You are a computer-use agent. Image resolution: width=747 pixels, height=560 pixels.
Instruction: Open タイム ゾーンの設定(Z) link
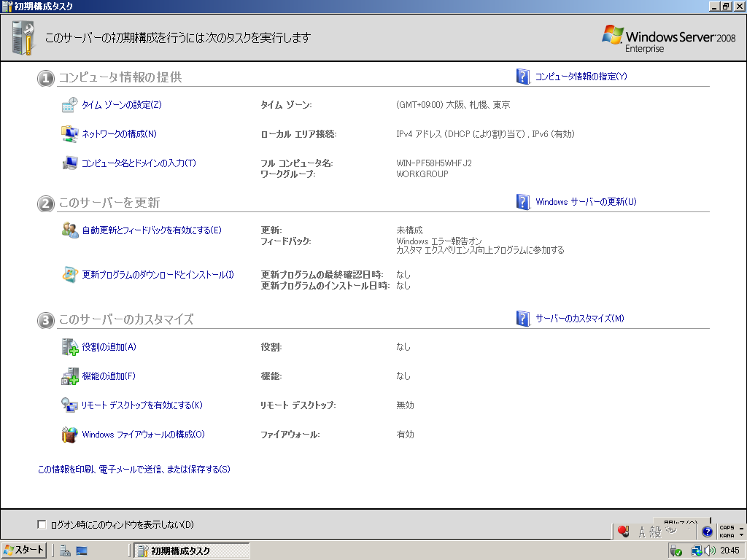click(x=122, y=105)
